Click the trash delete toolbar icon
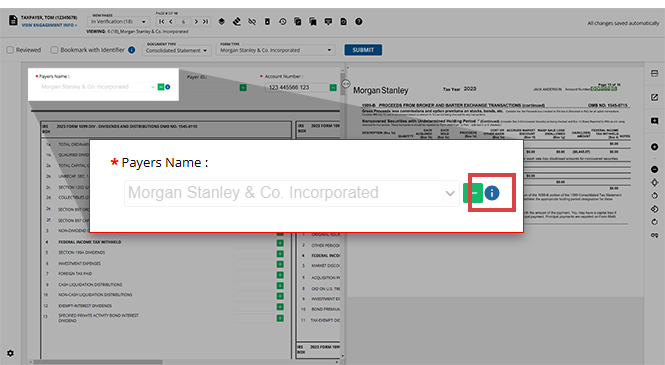 (x=267, y=22)
